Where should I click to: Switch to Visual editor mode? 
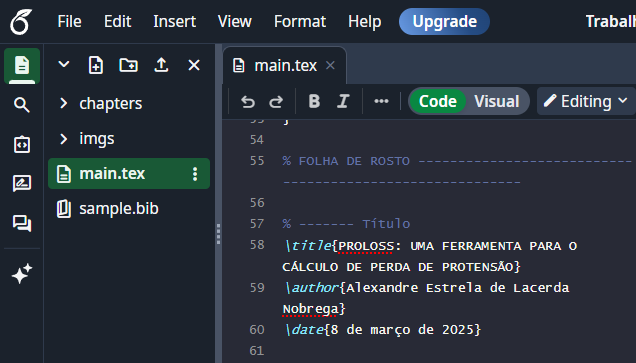[x=497, y=101]
